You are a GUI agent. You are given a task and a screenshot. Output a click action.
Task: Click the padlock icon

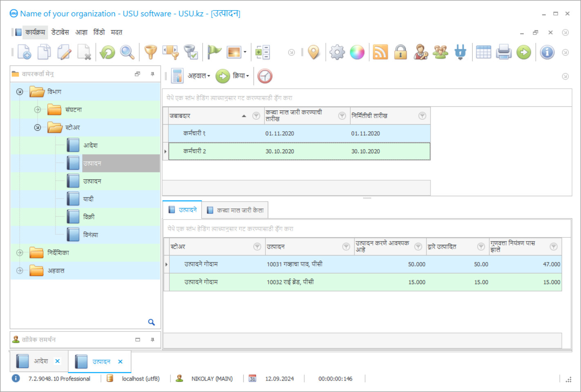coord(401,52)
